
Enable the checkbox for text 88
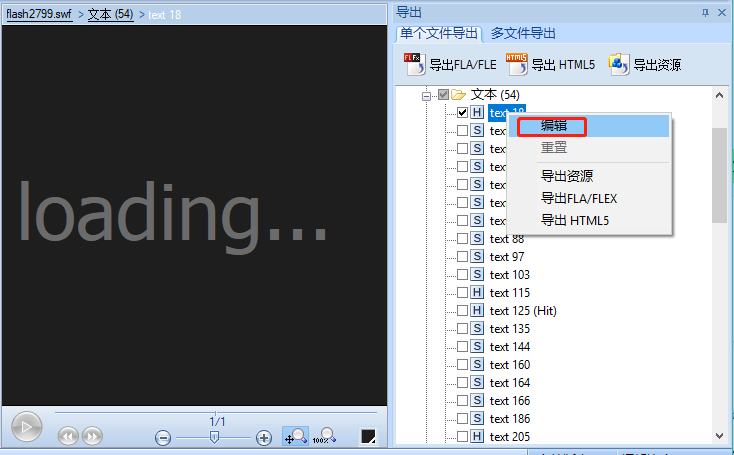(x=462, y=239)
